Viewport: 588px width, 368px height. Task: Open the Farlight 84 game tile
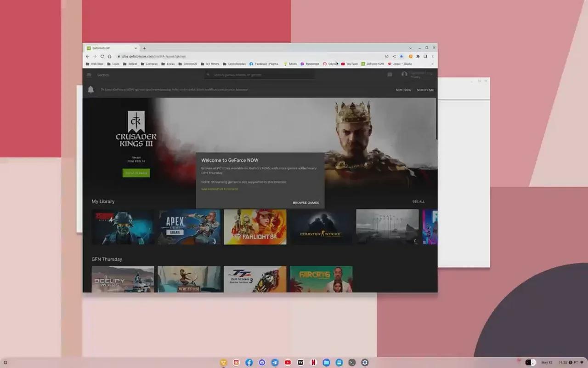[x=255, y=227]
